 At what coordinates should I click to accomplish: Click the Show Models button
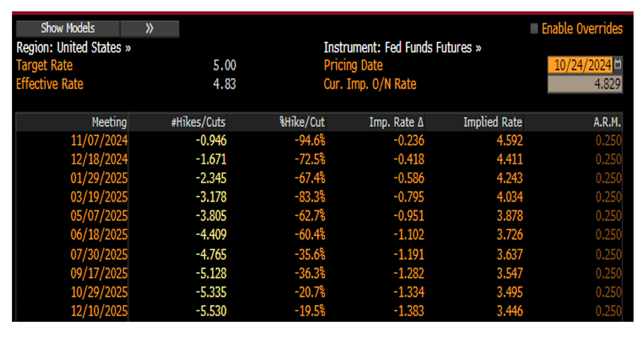coord(68,28)
